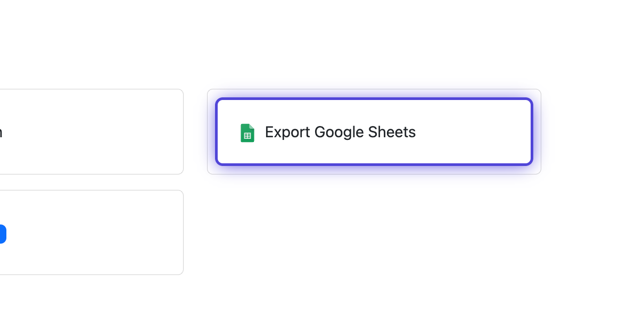This screenshot has width=644, height=333.
Task: Click the spreadsheet grid on the Sheets icon
Action: pos(247,136)
